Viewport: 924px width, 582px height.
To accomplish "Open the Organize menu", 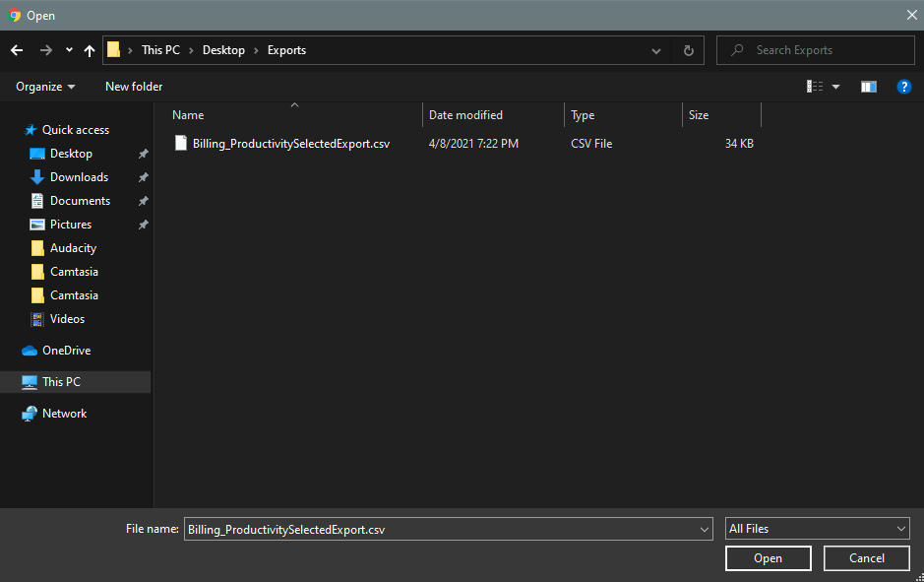I will [x=45, y=87].
